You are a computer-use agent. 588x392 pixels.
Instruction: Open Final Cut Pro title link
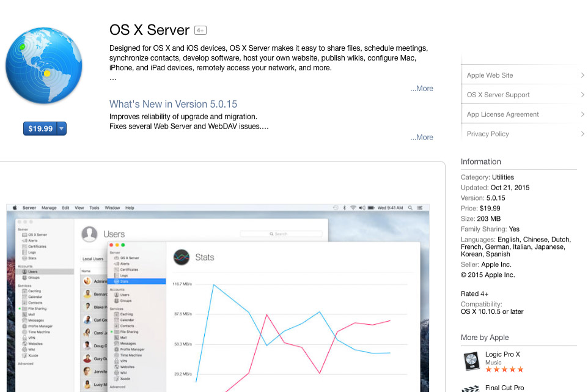pos(504,388)
